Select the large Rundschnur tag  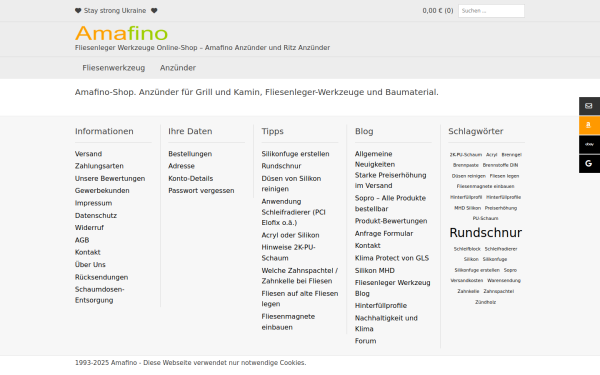tap(486, 233)
